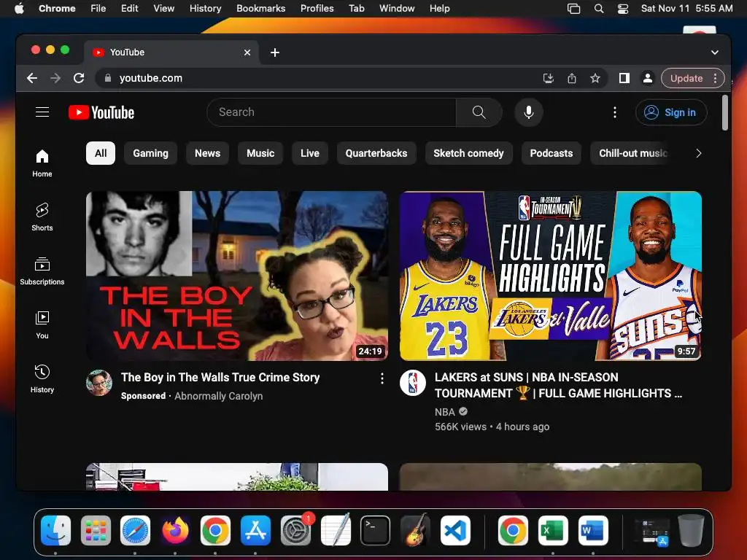Open three-dot options for Boy in Walls video

382,378
